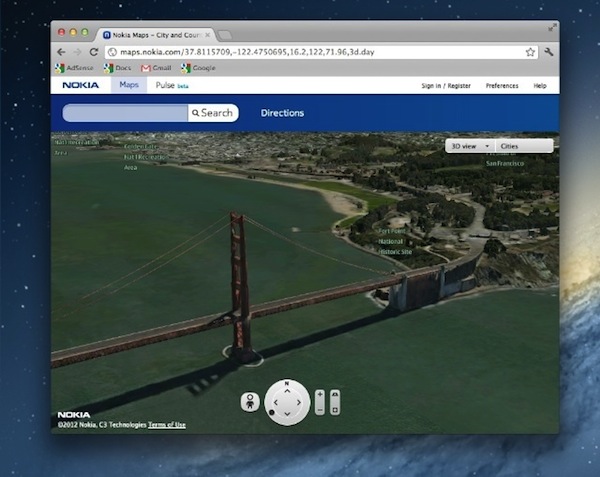Click the browser address bar URL
The width and height of the screenshot is (600, 477).
coord(247,52)
